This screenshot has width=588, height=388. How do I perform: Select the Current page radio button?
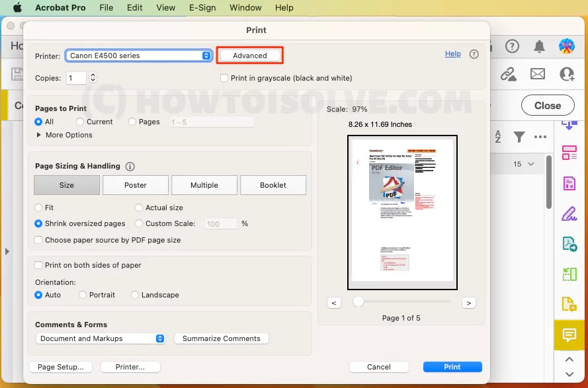pyautogui.click(x=79, y=122)
